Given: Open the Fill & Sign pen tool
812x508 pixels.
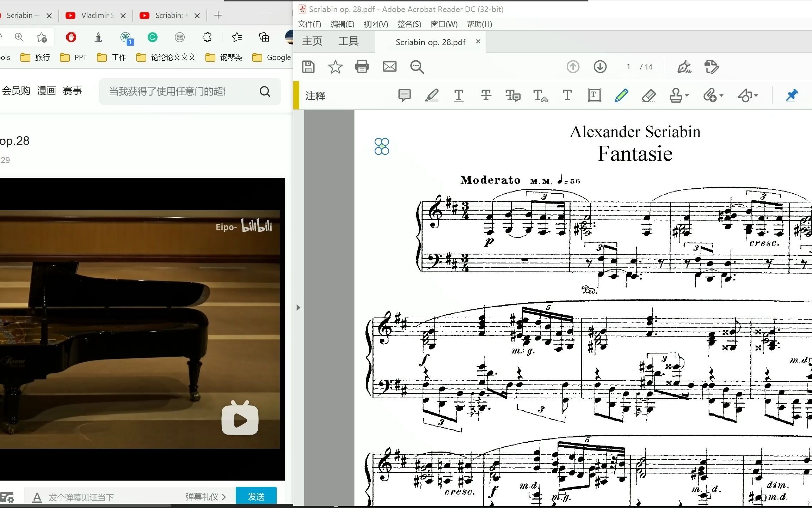Looking at the screenshot, I should click(684, 67).
